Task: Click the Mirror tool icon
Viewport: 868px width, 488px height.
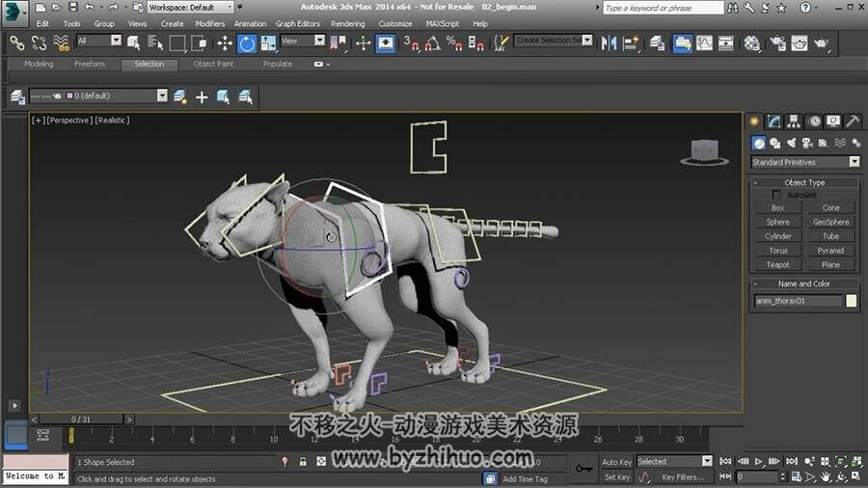Action: pos(609,42)
